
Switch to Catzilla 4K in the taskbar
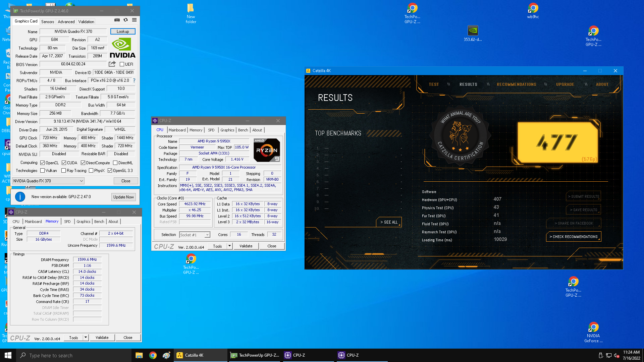(201, 355)
